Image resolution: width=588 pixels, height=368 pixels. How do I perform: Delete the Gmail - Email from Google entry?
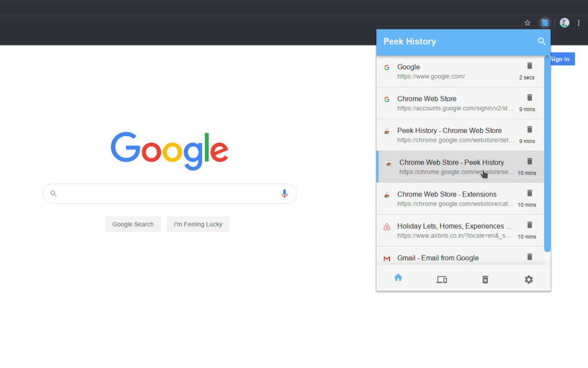pos(530,257)
